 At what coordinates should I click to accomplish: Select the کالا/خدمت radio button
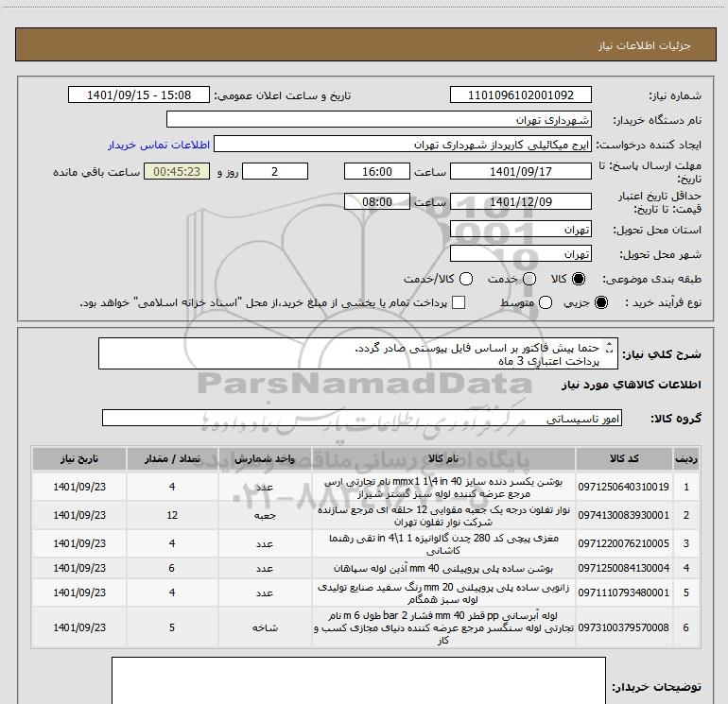tap(466, 279)
